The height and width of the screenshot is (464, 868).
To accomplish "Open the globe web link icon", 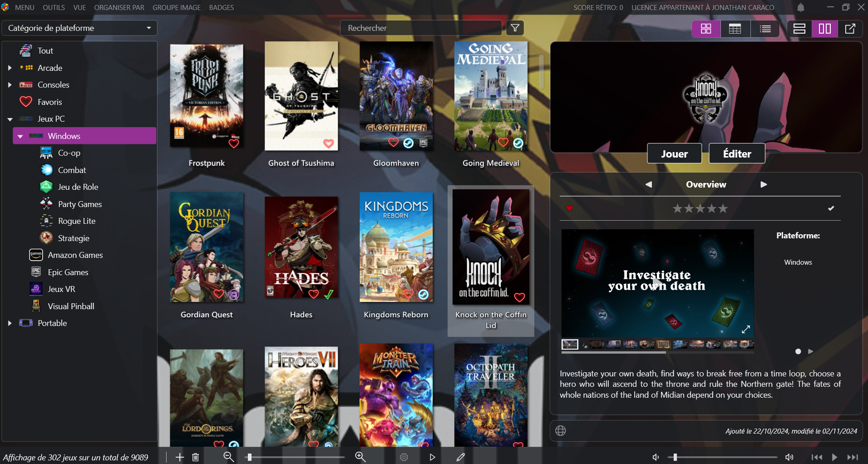I will point(561,431).
